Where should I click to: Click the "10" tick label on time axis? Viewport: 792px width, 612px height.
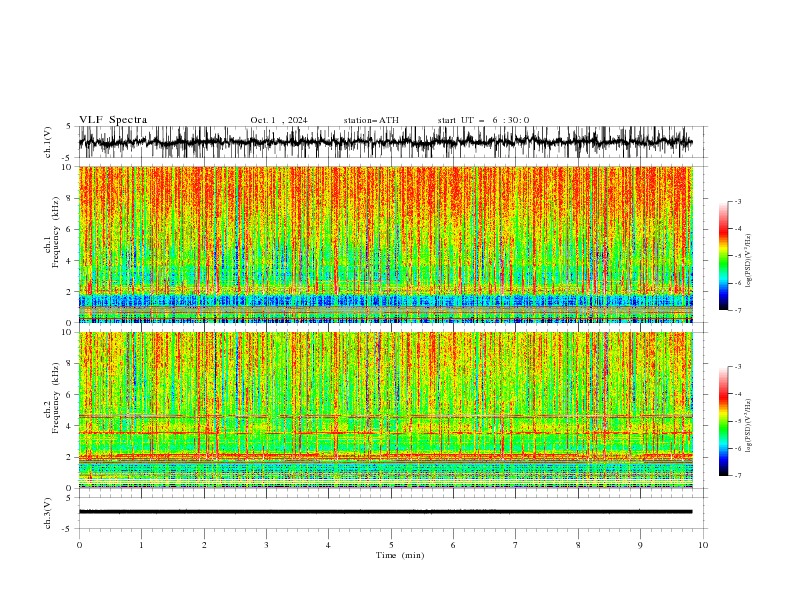pos(703,545)
